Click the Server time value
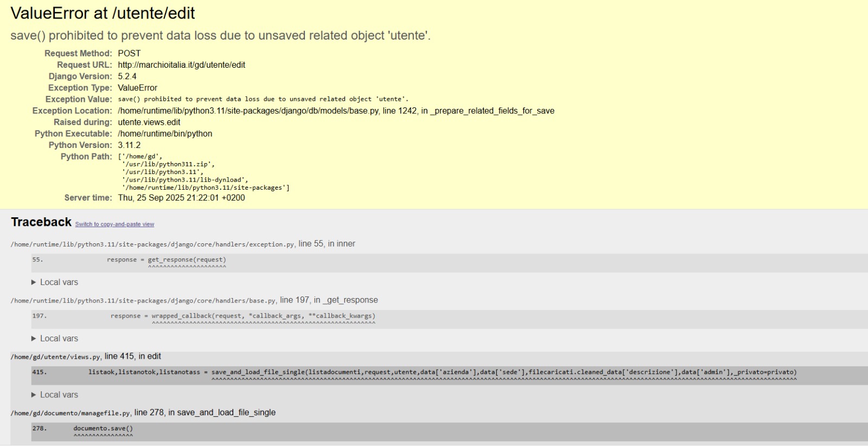This screenshot has width=868, height=446. [x=181, y=198]
